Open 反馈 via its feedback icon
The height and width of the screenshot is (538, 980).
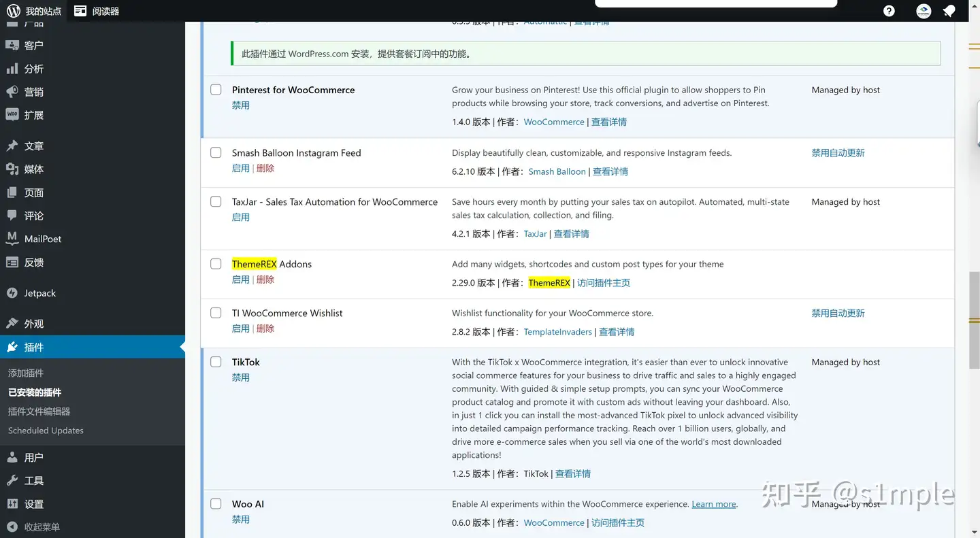click(x=12, y=263)
